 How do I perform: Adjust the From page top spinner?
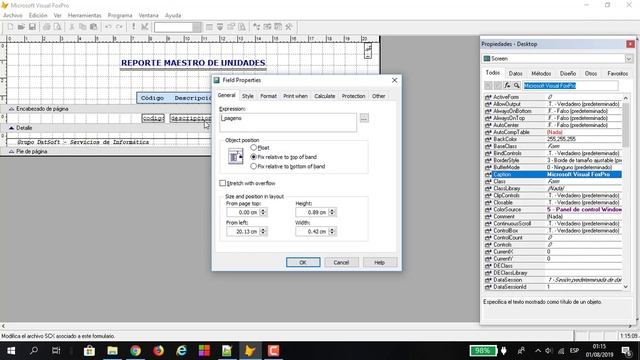click(x=263, y=212)
